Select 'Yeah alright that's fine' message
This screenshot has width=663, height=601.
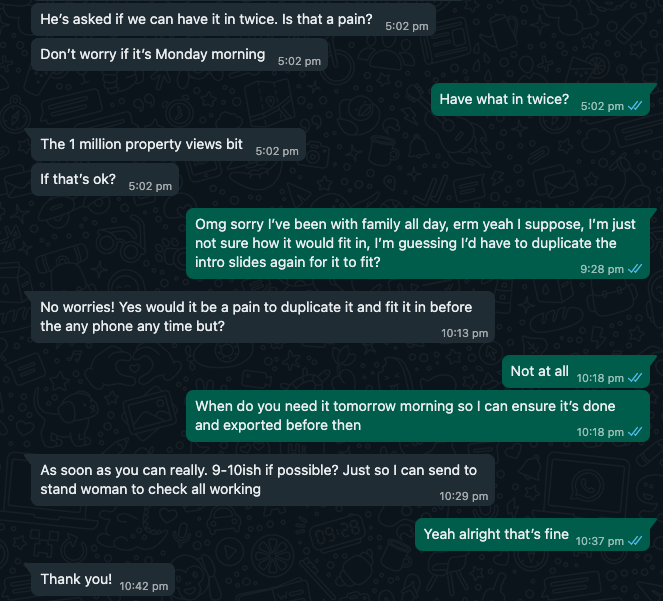532,535
